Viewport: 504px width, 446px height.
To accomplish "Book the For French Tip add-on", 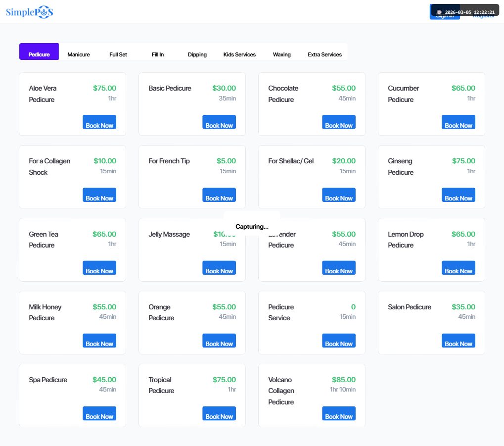I will click(x=219, y=195).
